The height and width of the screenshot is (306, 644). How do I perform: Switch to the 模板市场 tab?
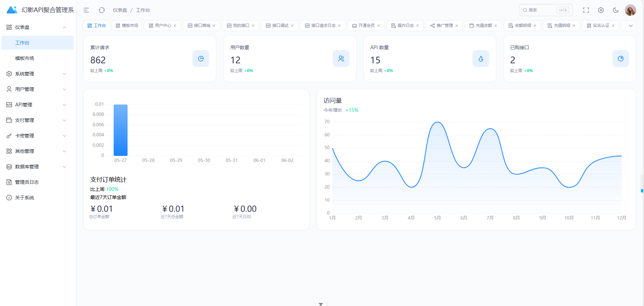(127, 26)
